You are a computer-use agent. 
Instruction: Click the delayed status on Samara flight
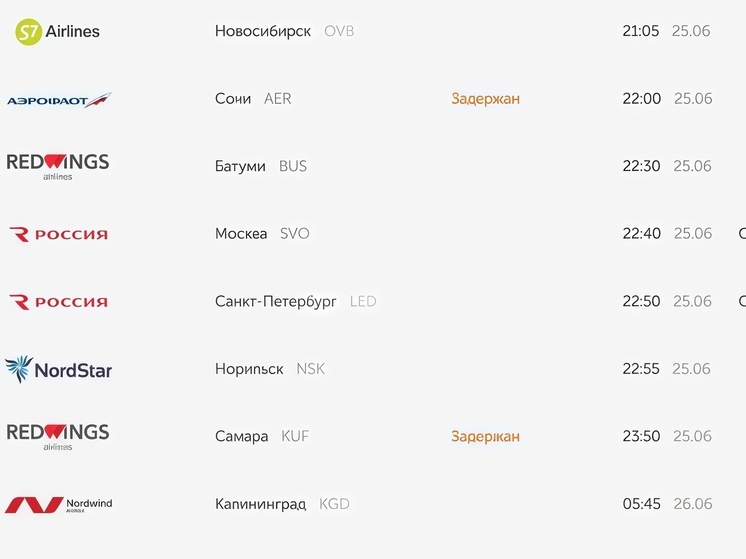[x=485, y=436]
